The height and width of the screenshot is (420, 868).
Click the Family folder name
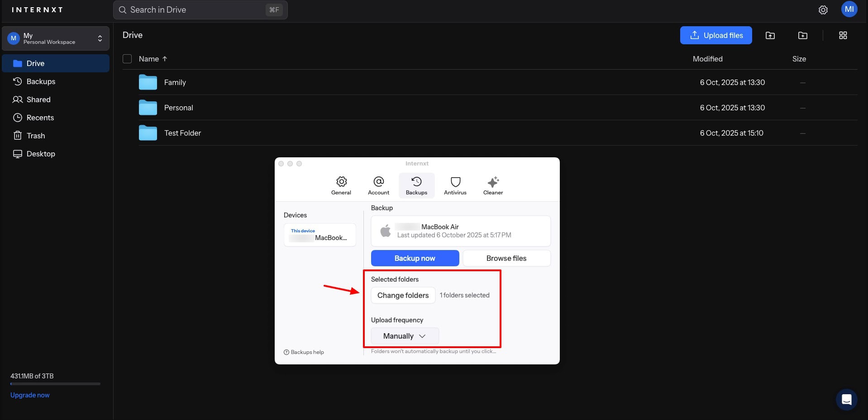tap(175, 82)
